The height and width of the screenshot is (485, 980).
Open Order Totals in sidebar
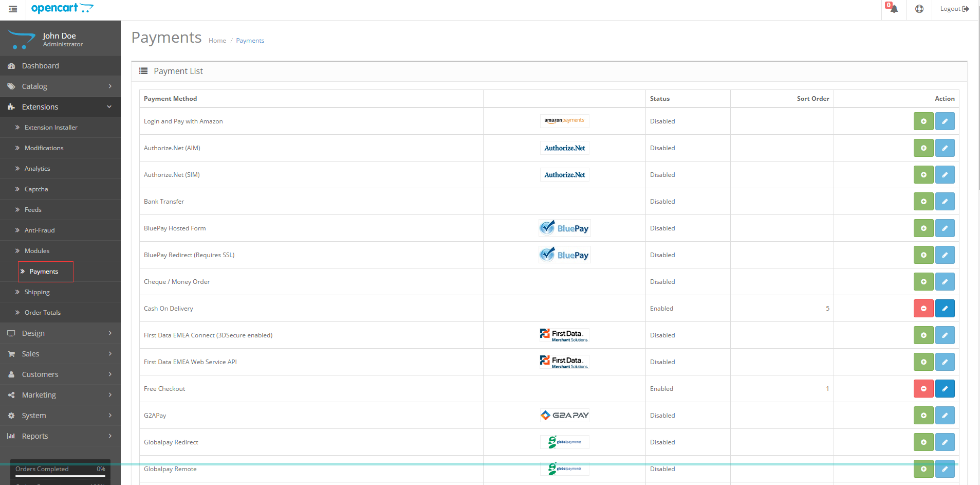click(x=43, y=313)
